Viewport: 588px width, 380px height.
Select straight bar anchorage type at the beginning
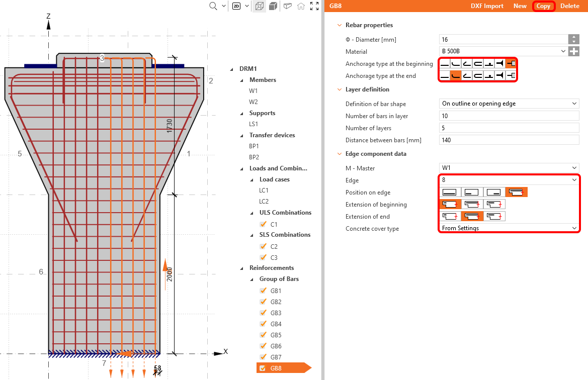coord(445,64)
